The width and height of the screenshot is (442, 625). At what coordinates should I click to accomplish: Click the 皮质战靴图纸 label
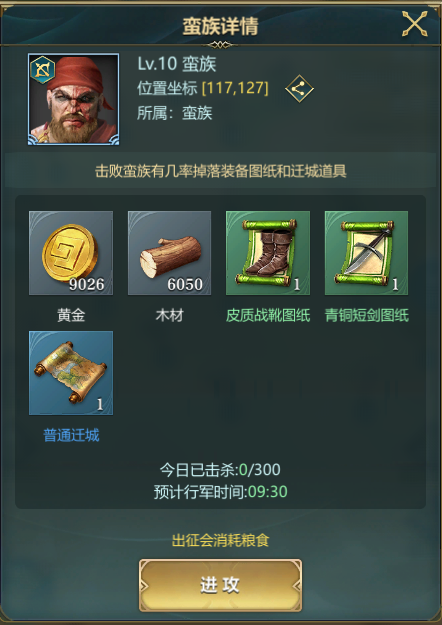click(268, 316)
